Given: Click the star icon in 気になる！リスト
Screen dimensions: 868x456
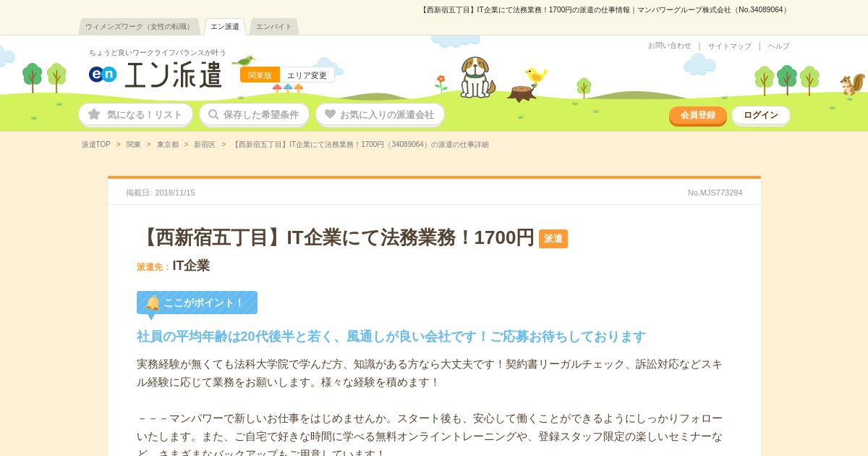Looking at the screenshot, I should coord(94,114).
